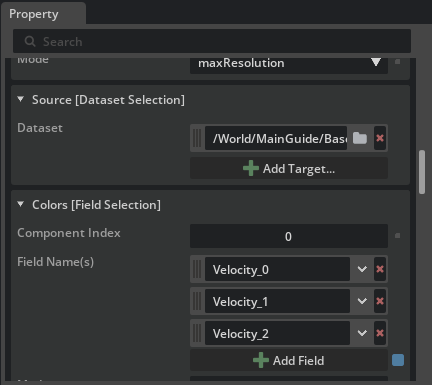Click the Component Index value field
Image resolution: width=432 pixels, height=385 pixels.
(x=289, y=236)
